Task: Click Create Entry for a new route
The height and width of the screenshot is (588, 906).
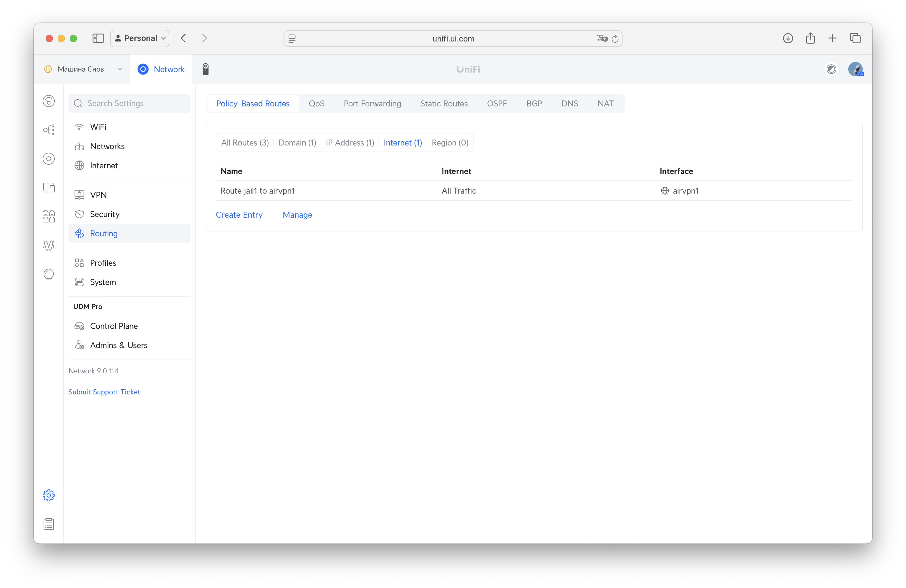Action: pos(239,215)
